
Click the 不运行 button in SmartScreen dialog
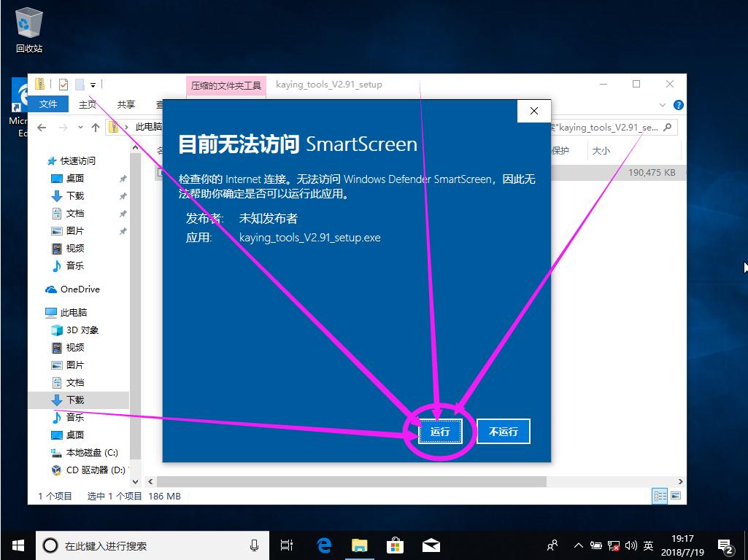point(503,431)
